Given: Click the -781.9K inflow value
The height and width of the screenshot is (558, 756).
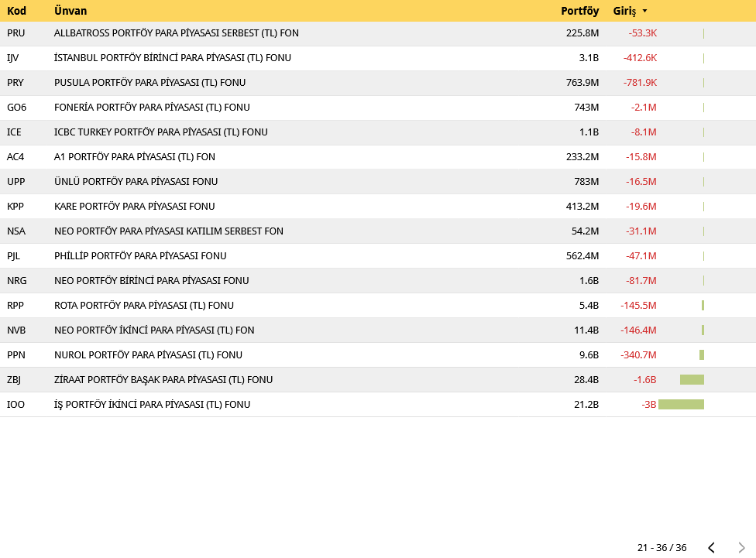Looking at the screenshot, I should click(641, 82).
